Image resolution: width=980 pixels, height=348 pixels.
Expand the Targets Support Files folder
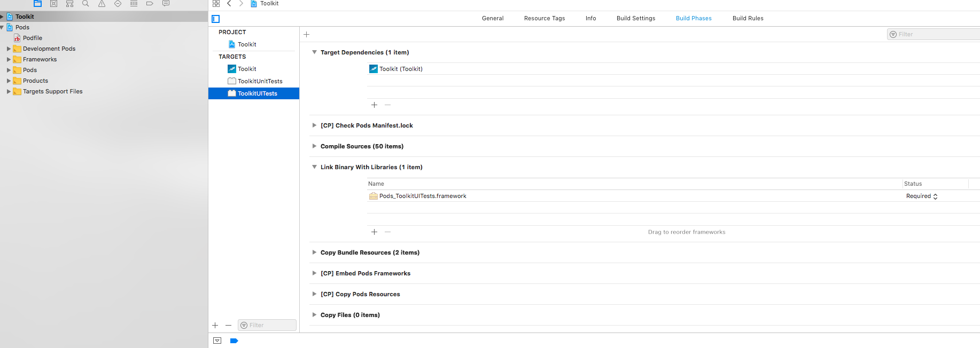9,91
